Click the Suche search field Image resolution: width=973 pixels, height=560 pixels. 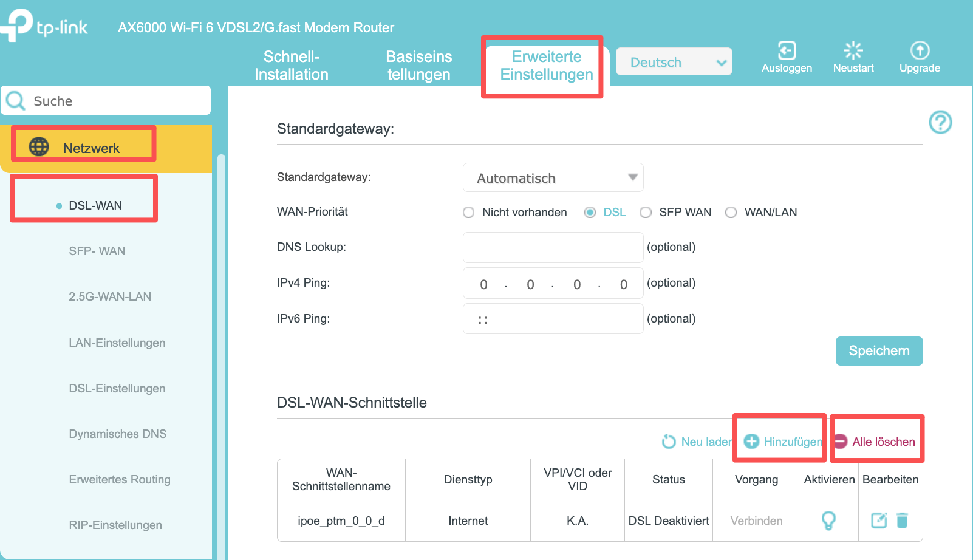(x=106, y=100)
